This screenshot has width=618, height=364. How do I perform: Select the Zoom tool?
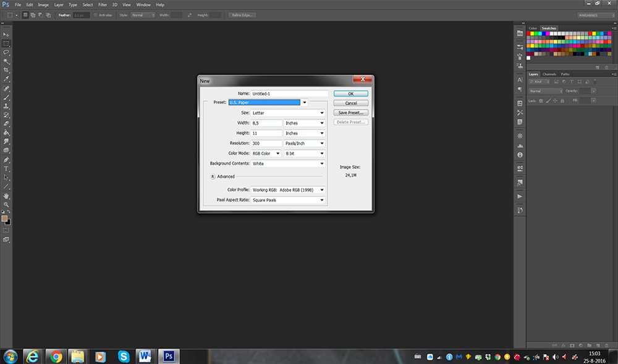point(6,205)
